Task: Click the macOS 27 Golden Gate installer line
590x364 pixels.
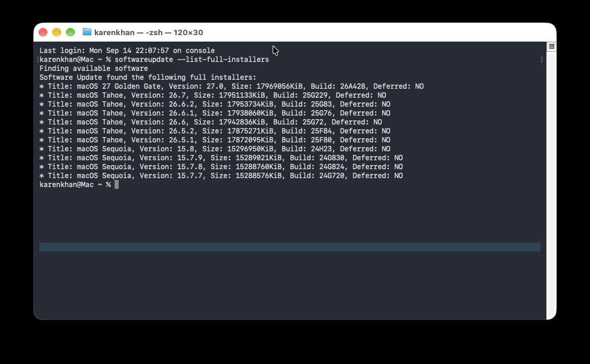Action: [x=231, y=86]
